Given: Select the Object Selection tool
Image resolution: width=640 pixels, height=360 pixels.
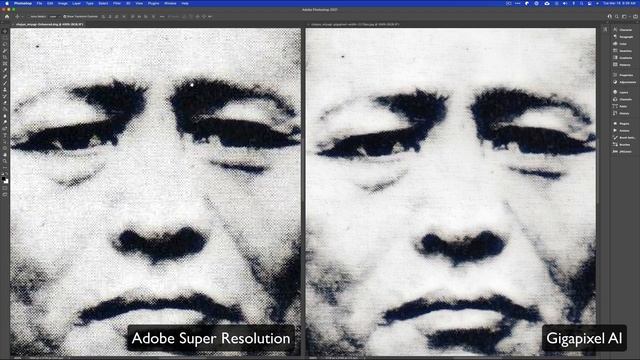Looking at the screenshot, I should point(5,51).
